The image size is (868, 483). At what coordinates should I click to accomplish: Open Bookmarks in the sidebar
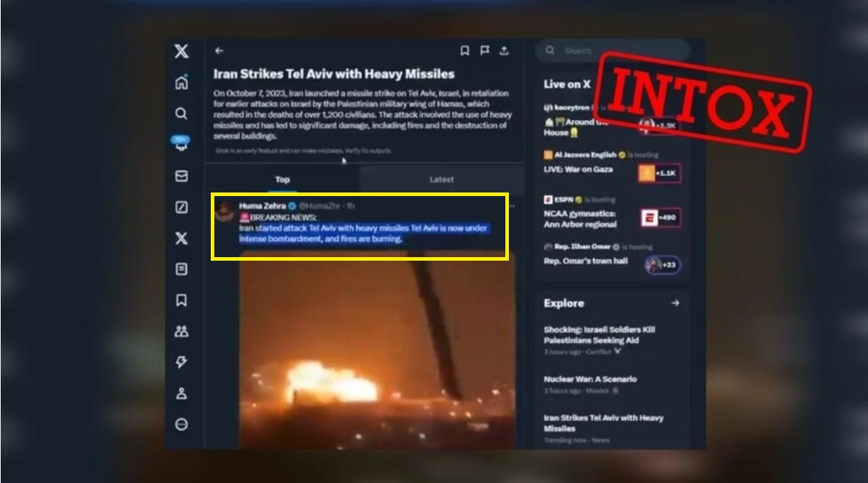[x=182, y=300]
